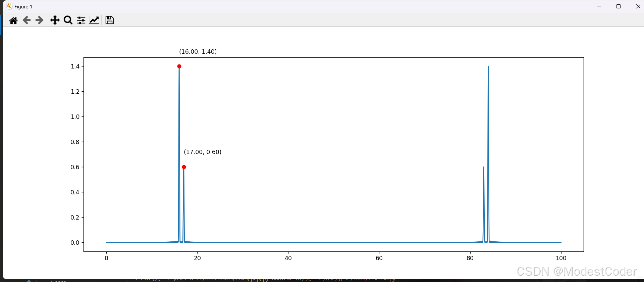Activate the Pan axes tool
The width and height of the screenshot is (644, 282).
click(x=55, y=20)
